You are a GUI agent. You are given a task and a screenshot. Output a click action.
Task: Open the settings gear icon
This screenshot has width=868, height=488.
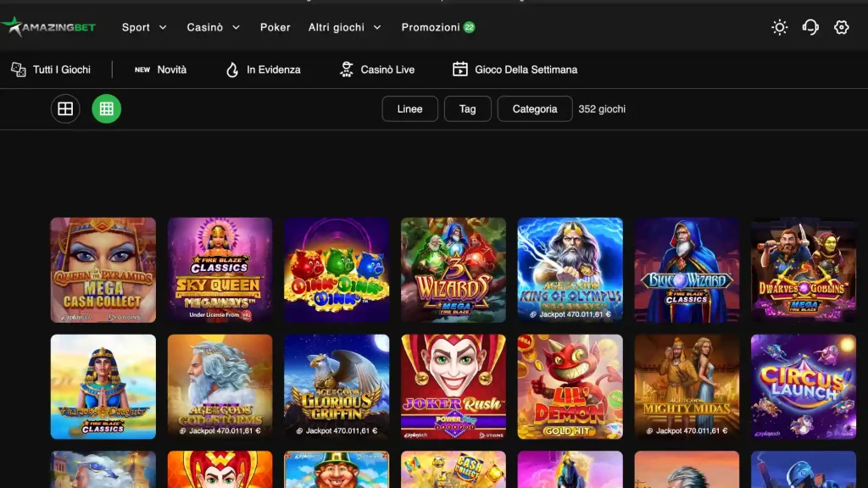click(842, 27)
